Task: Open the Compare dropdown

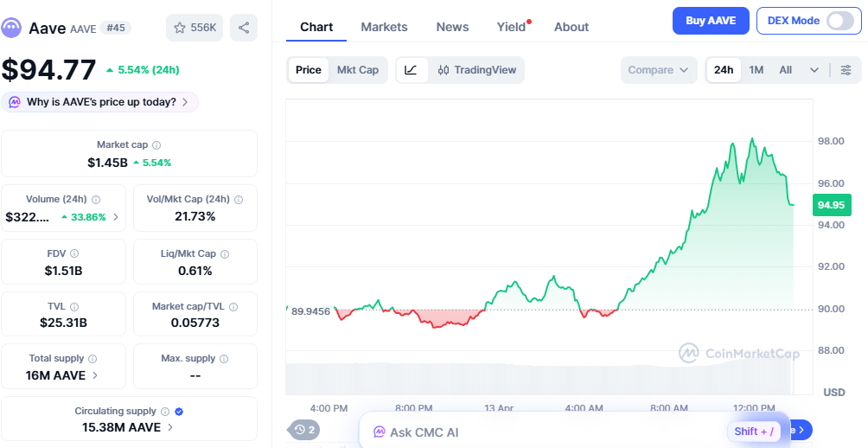Action: [x=658, y=70]
